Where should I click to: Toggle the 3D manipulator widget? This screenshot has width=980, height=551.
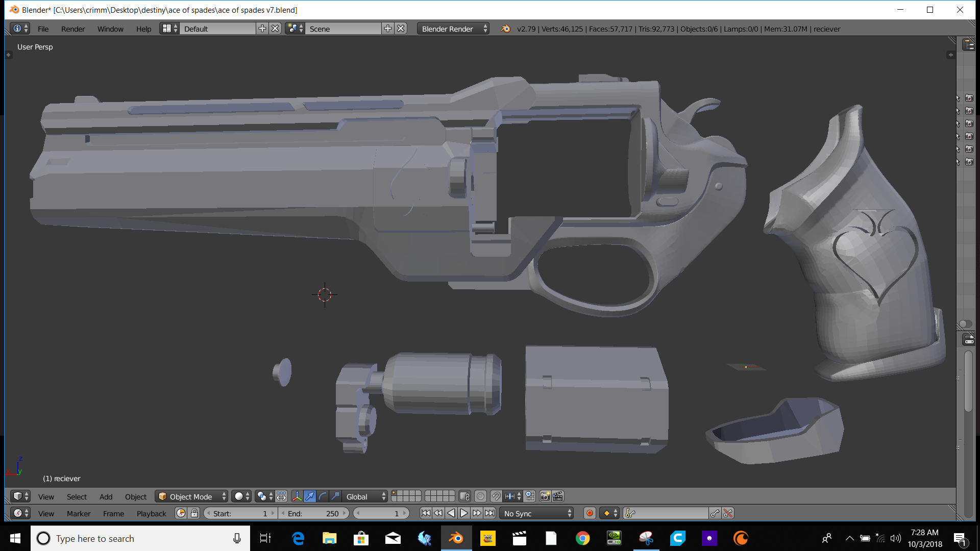[x=297, y=496]
